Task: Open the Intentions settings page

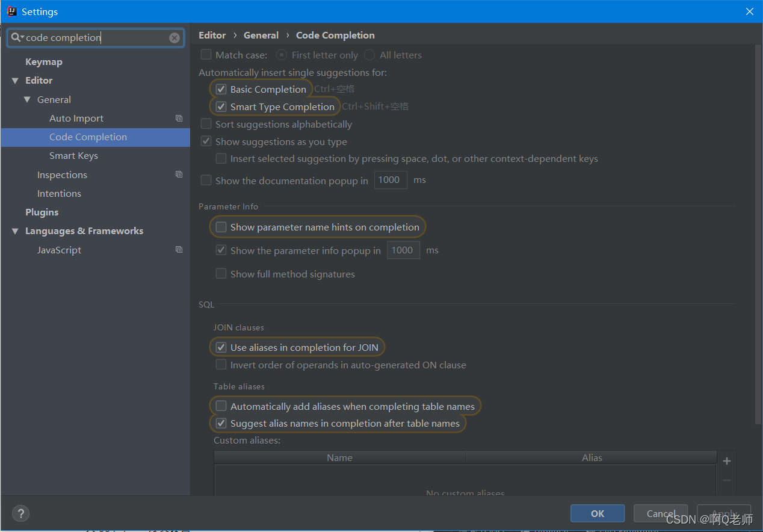Action: pyautogui.click(x=59, y=194)
